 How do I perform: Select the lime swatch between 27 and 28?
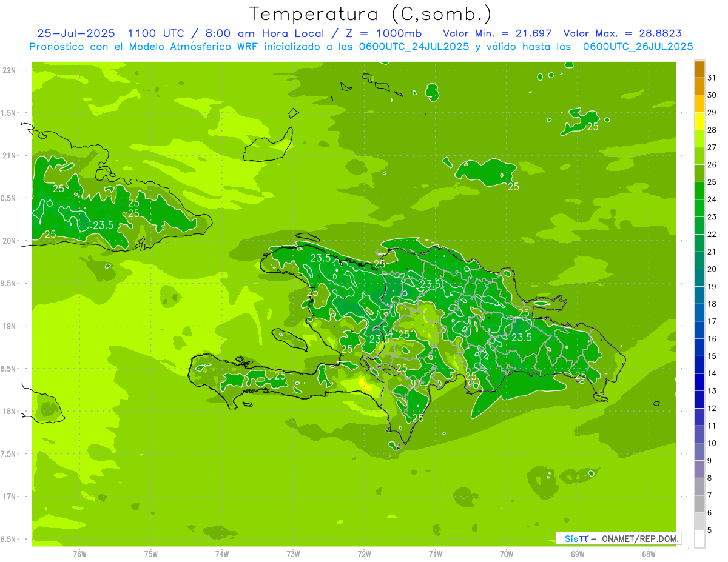click(x=699, y=139)
